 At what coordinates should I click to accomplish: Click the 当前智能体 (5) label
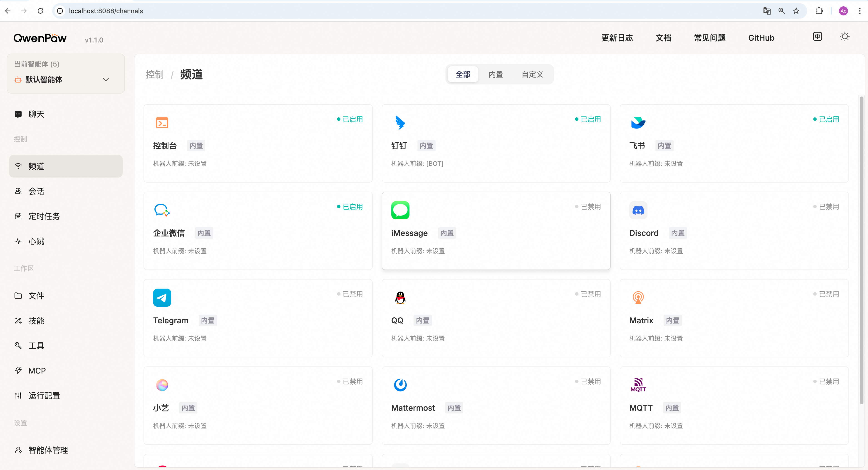tap(37, 64)
